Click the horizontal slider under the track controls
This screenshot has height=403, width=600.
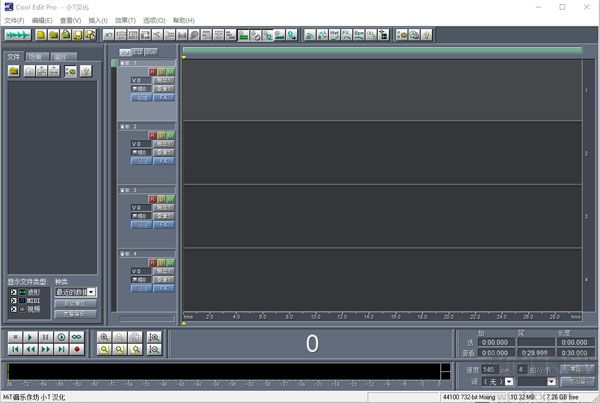[x=147, y=318]
